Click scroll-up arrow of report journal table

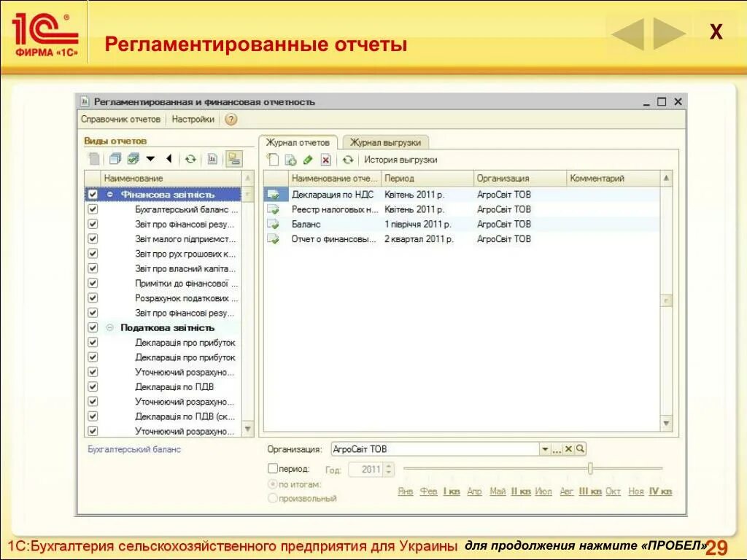(x=667, y=178)
